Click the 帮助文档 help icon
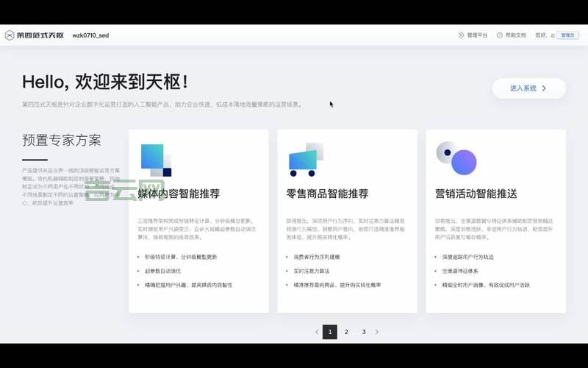The image size is (588, 368). 500,35
